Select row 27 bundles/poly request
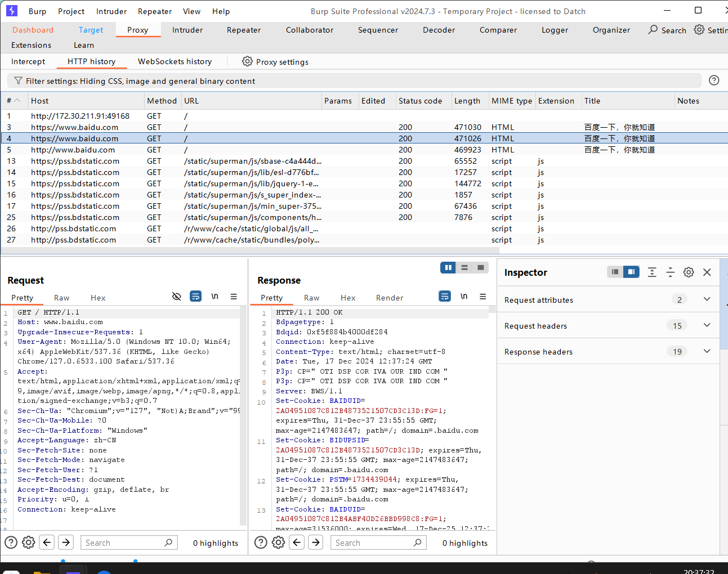 coord(364,240)
